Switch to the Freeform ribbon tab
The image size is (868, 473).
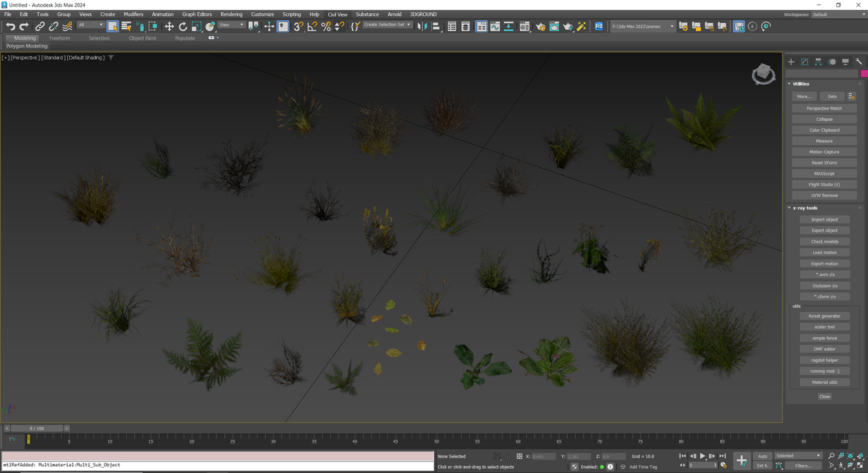tap(60, 38)
